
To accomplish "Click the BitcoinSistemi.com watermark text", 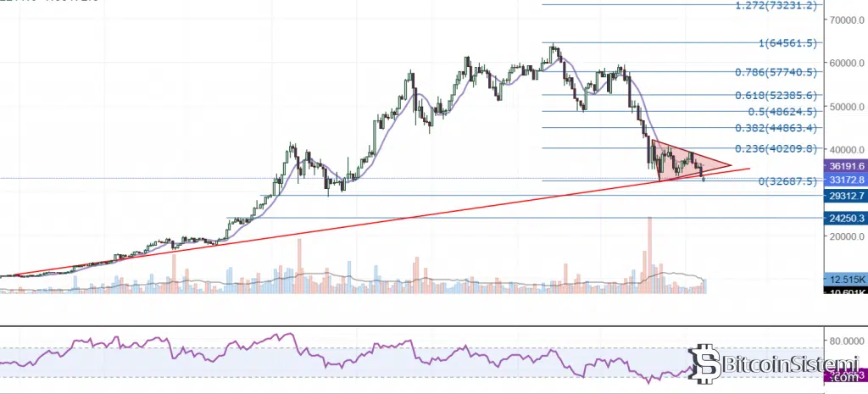I will 771,365.
